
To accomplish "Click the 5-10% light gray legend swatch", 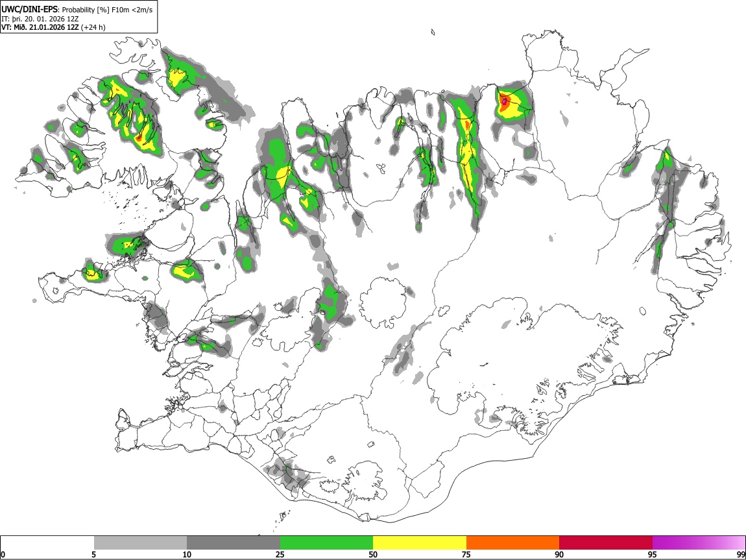I will 140,543.
